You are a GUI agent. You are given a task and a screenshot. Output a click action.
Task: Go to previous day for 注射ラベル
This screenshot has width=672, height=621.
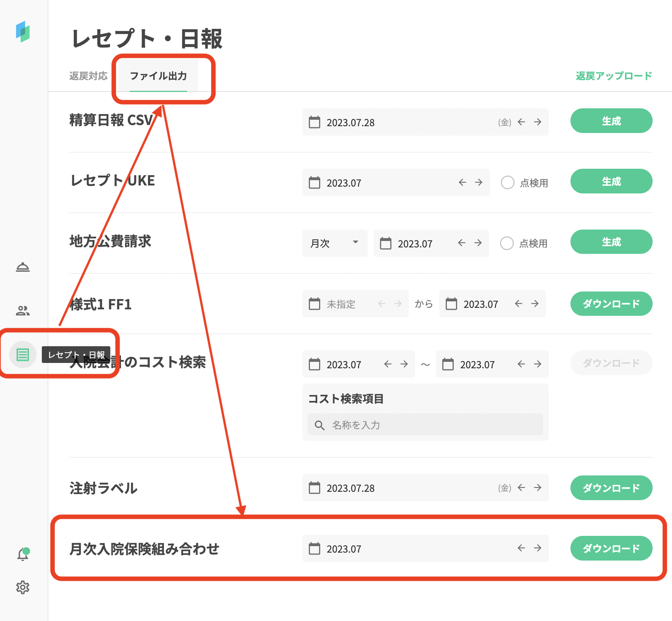pyautogui.click(x=521, y=487)
